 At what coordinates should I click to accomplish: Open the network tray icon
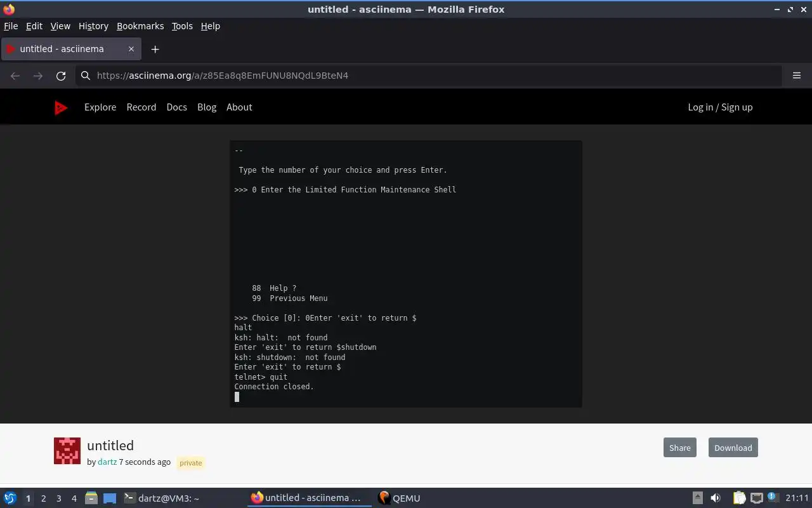pyautogui.click(x=756, y=498)
